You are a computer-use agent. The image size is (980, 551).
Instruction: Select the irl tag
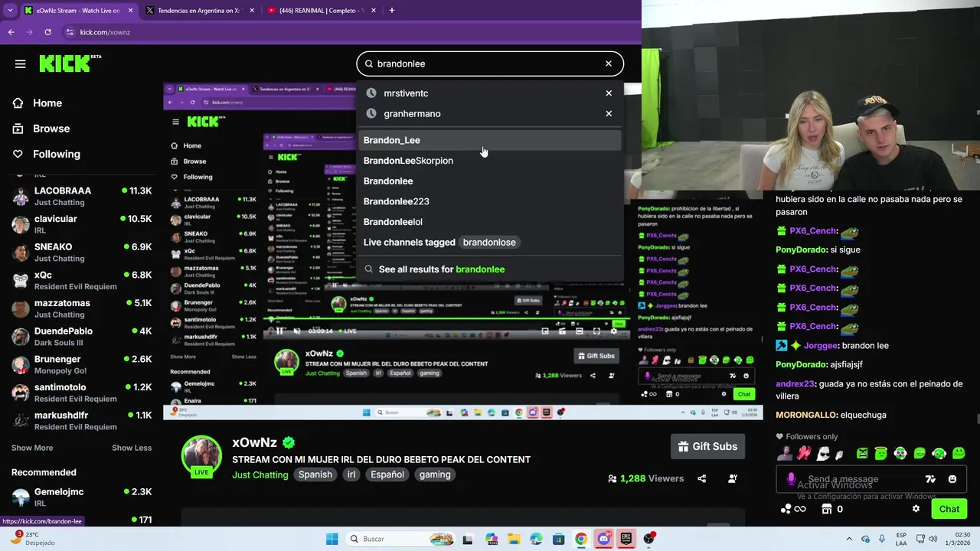tap(351, 474)
